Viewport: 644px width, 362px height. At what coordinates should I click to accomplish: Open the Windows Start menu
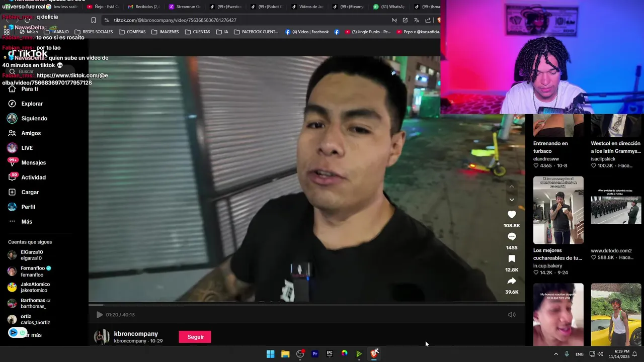[x=270, y=354]
